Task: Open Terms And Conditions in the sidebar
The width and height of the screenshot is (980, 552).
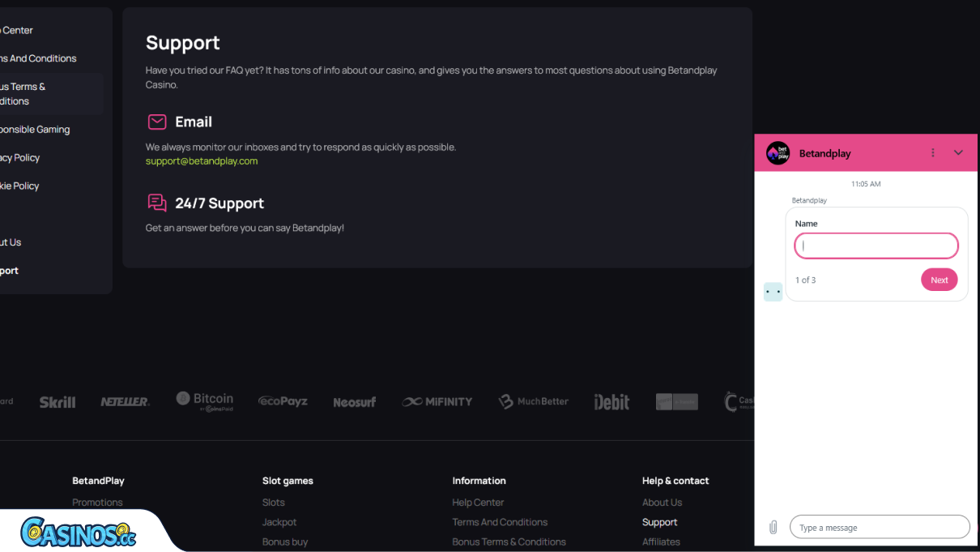Action: (x=38, y=58)
